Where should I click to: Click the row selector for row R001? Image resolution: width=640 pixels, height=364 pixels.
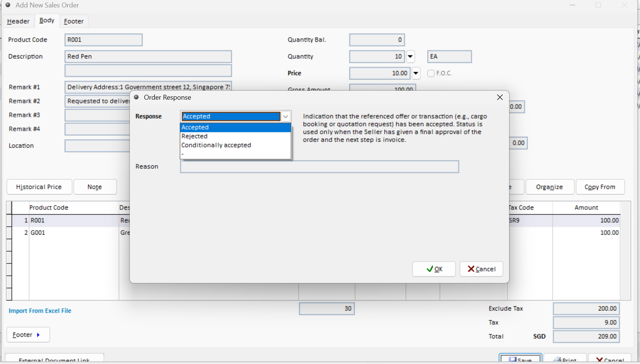coord(9,220)
